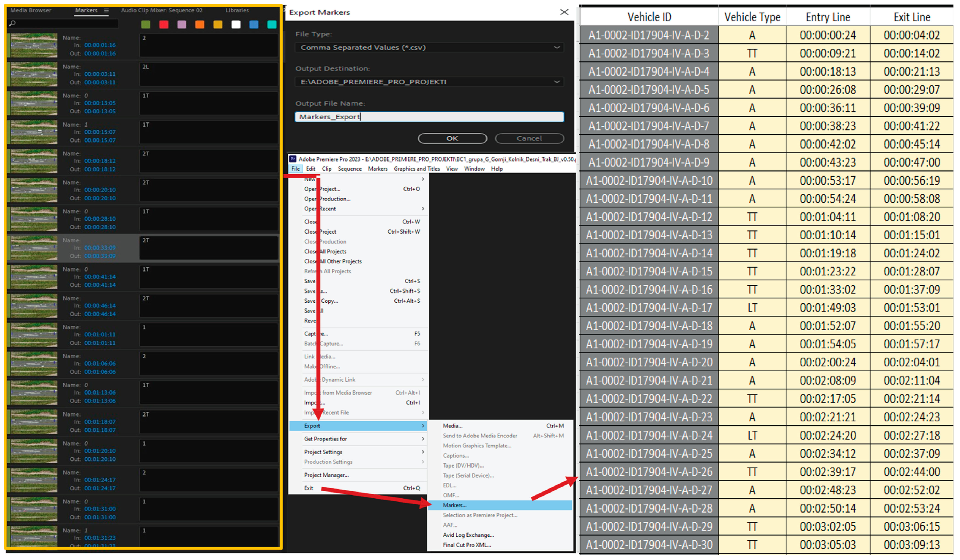Filter markers by the red color swatch
960x560 pixels.
pos(164,25)
